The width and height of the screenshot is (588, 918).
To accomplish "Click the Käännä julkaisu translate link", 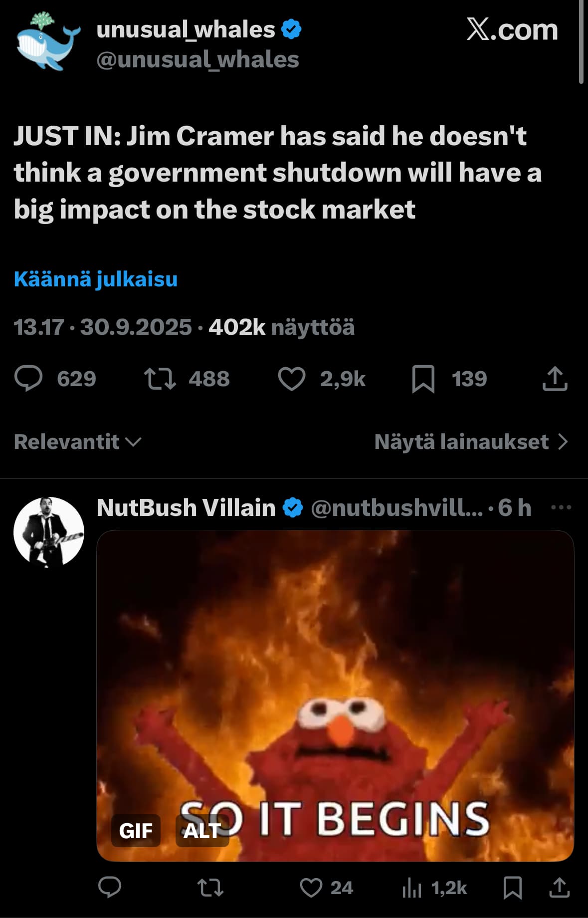I will tap(96, 279).
